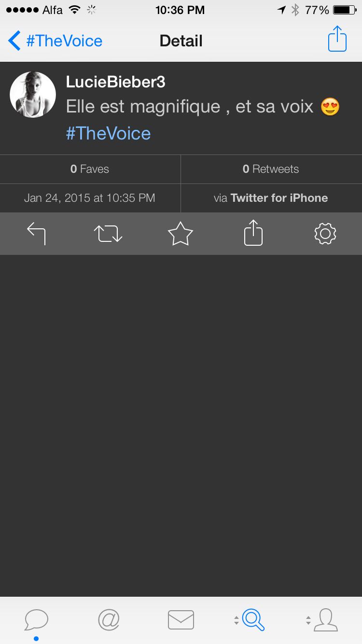The height and width of the screenshot is (644, 362).
Task: Tap the Jan 24, 2015 timestamp
Action: (90, 198)
